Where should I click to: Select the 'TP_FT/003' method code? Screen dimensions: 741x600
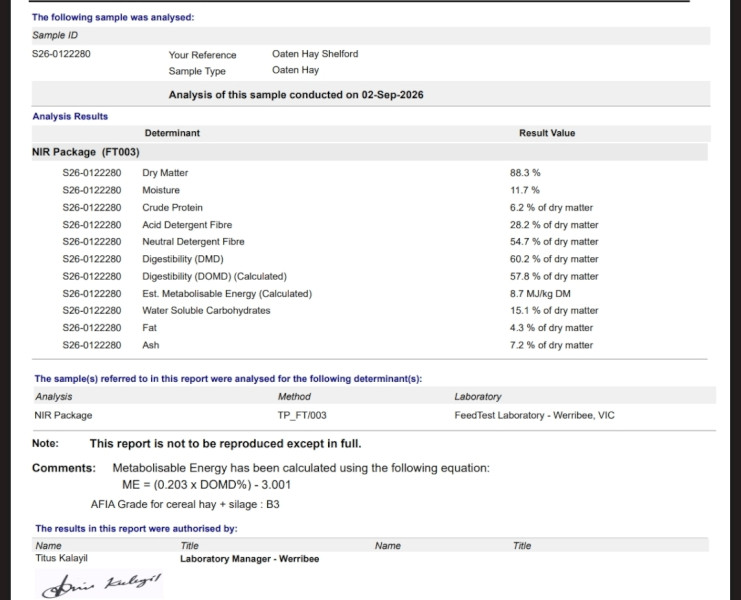pos(302,415)
